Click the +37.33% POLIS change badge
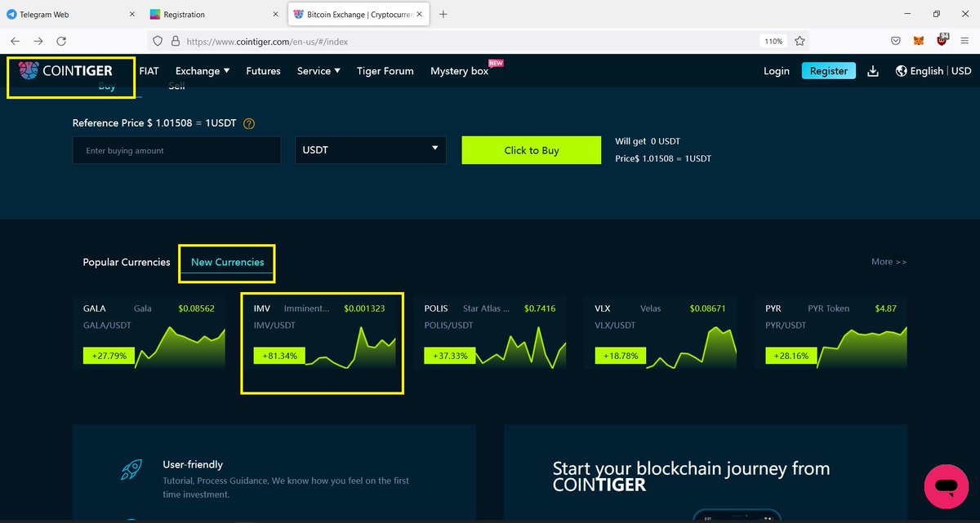Viewport: 980px width, 523px height. pyautogui.click(x=450, y=356)
